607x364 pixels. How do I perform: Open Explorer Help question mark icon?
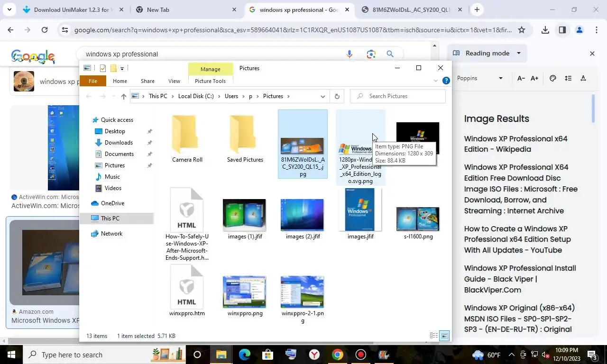pos(446,81)
